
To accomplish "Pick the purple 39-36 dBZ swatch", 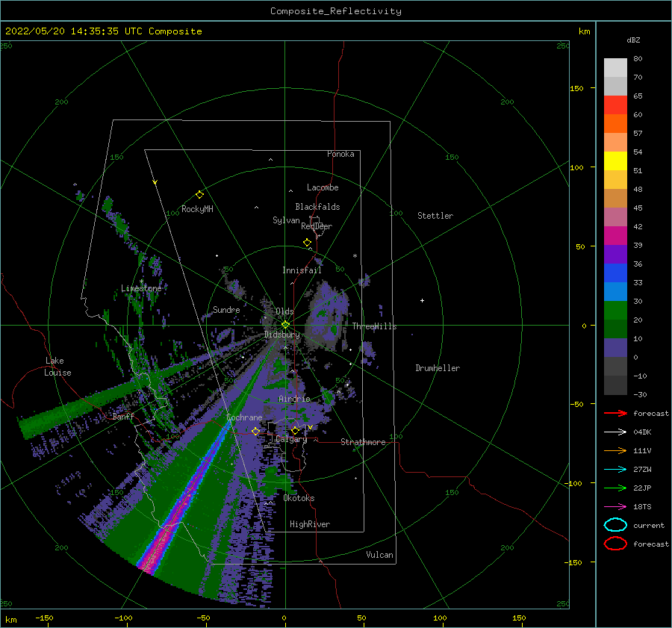I will point(615,255).
